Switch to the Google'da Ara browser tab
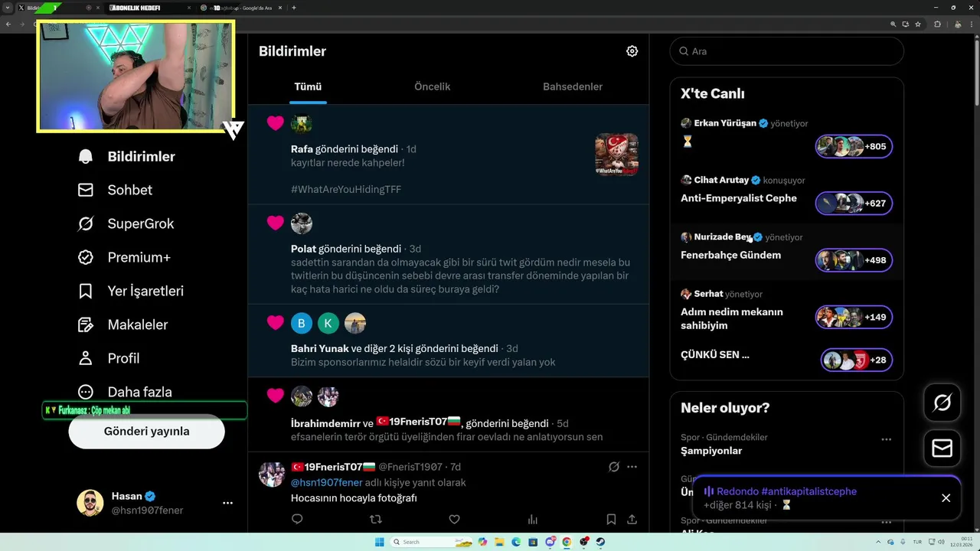Image resolution: width=980 pixels, height=551 pixels. point(242,8)
